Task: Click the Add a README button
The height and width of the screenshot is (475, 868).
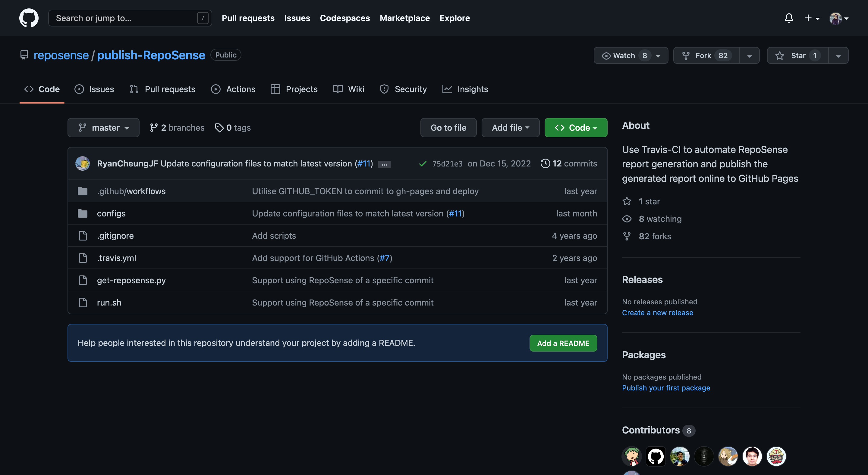Action: pyautogui.click(x=563, y=343)
